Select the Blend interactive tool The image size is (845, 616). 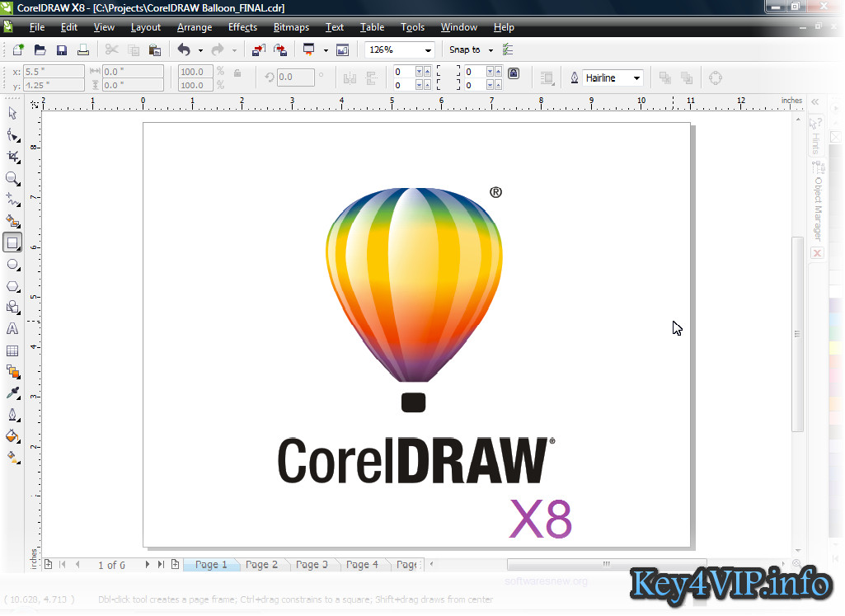(x=12, y=372)
